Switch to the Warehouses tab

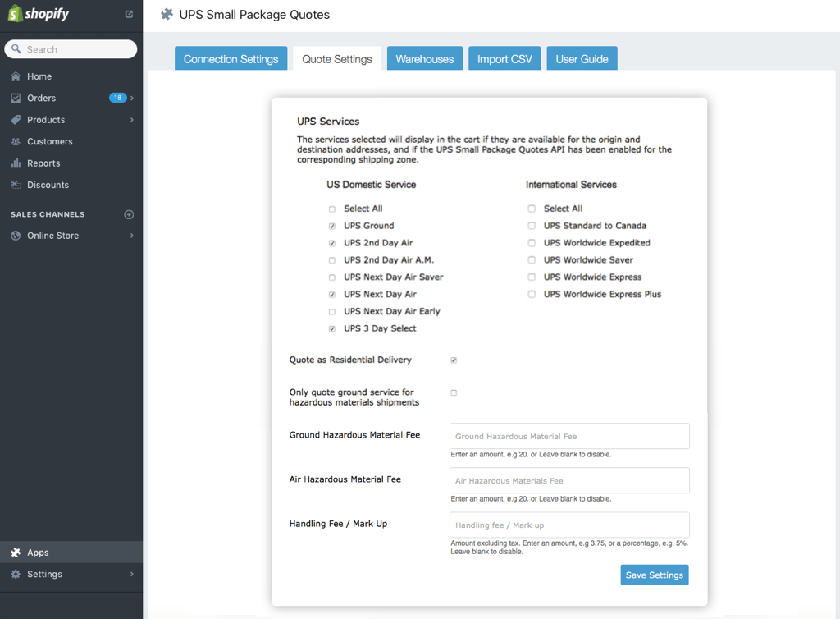click(x=424, y=58)
